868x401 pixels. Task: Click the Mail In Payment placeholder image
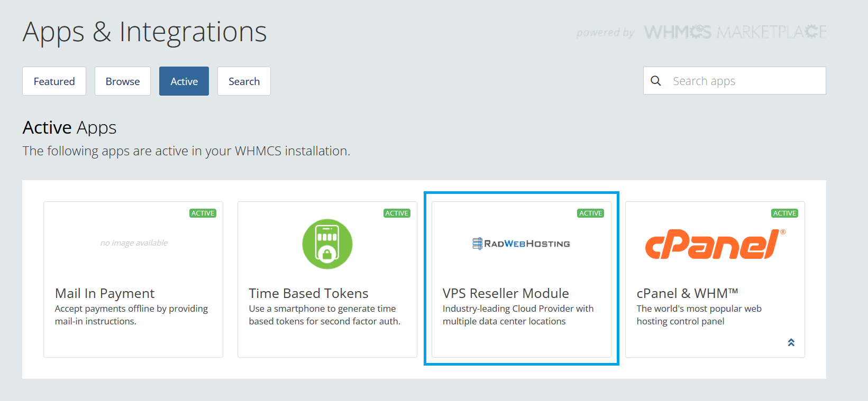click(134, 243)
